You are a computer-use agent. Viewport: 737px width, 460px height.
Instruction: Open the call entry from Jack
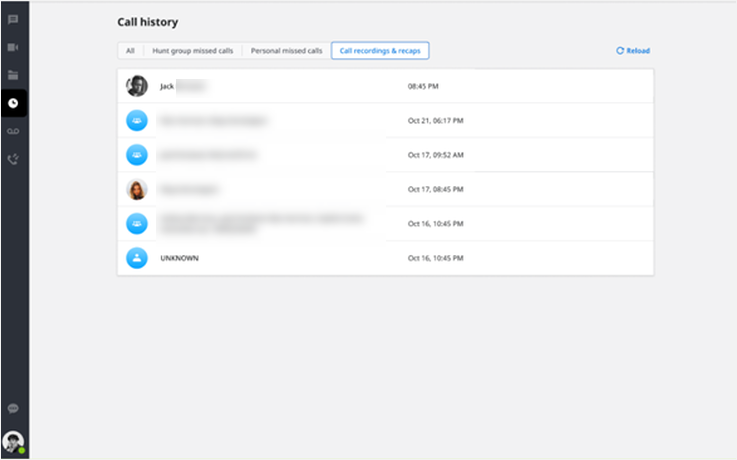pyautogui.click(x=385, y=86)
